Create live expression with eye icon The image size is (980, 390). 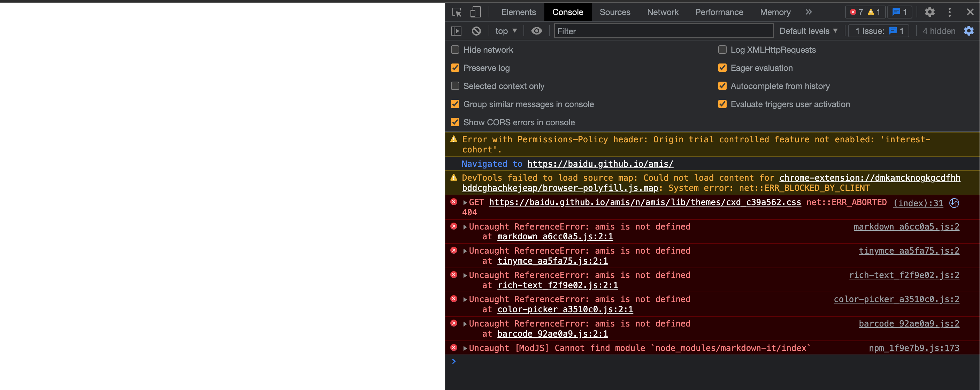click(x=536, y=31)
